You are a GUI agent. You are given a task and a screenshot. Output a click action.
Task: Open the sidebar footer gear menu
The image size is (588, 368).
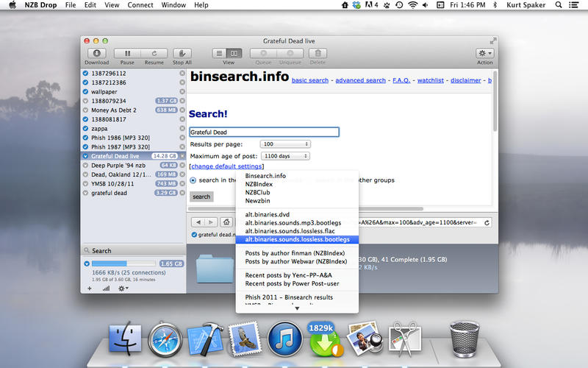tap(123, 289)
